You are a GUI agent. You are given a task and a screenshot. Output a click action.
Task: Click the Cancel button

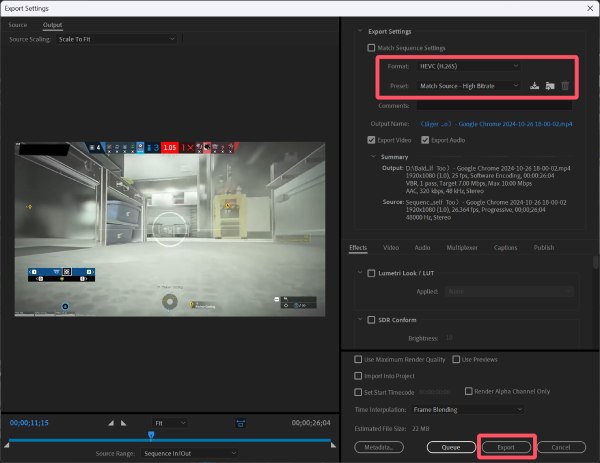click(561, 447)
